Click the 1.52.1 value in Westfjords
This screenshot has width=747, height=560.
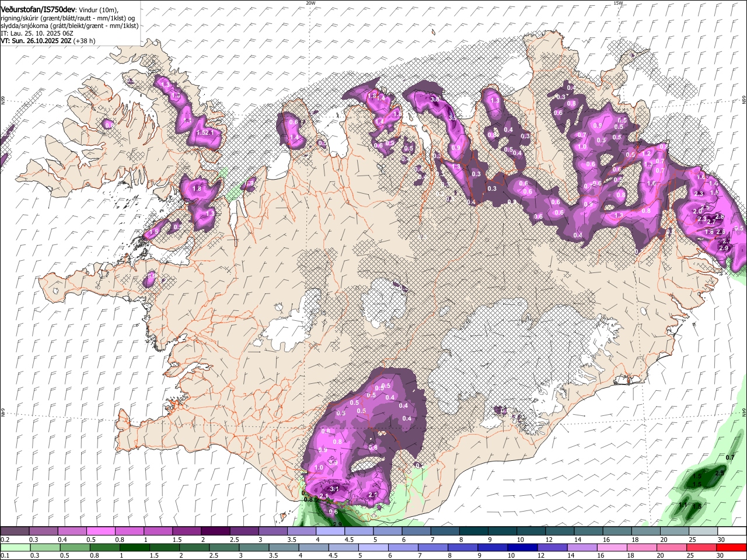point(205,132)
